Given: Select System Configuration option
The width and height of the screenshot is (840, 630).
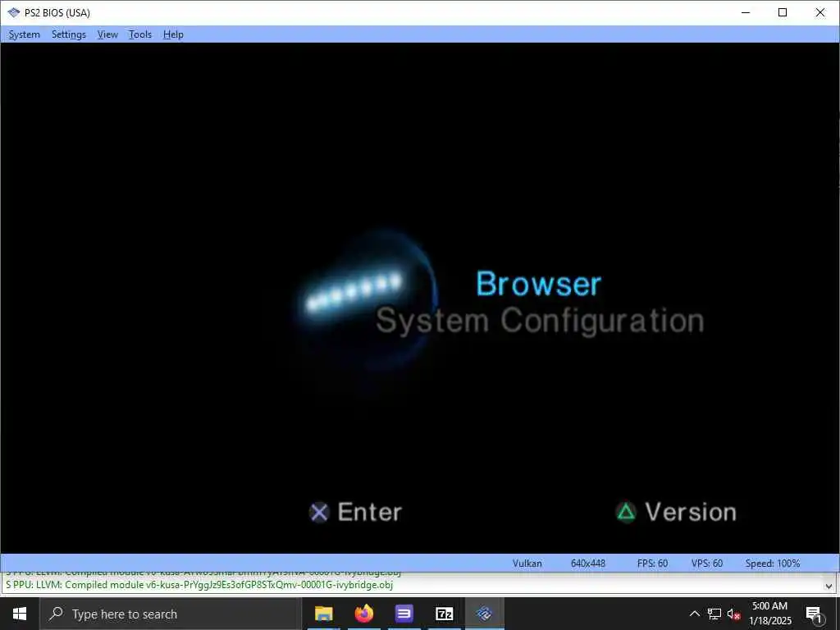Looking at the screenshot, I should pyautogui.click(x=540, y=321).
